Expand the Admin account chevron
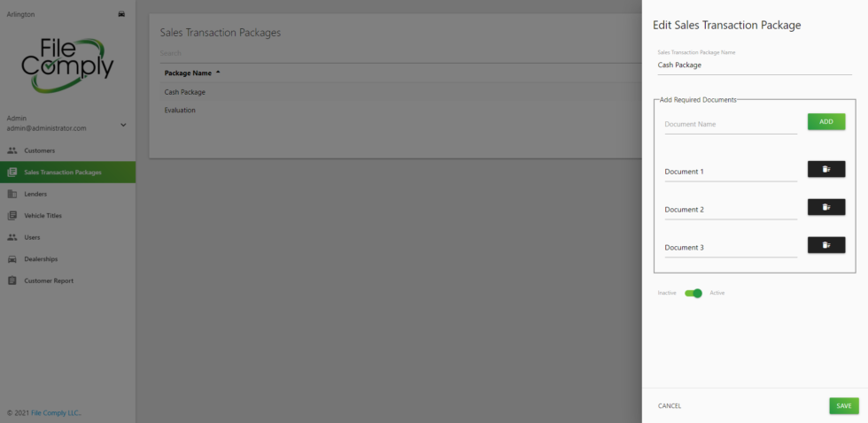This screenshot has height=423, width=868. coord(123,125)
